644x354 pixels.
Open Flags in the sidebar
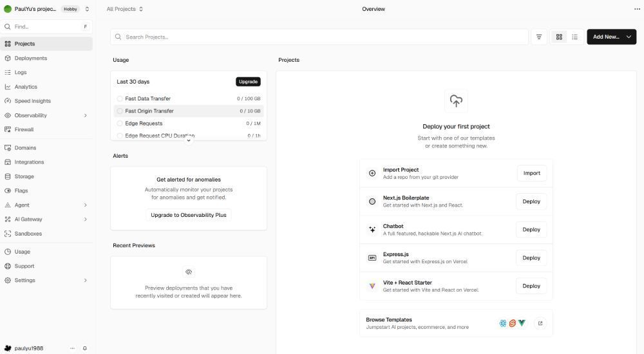46,191
